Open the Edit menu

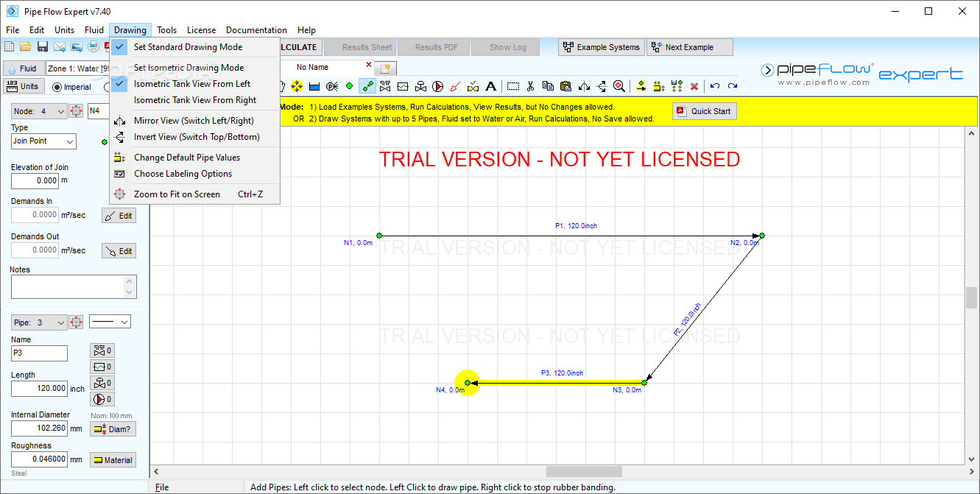point(37,30)
